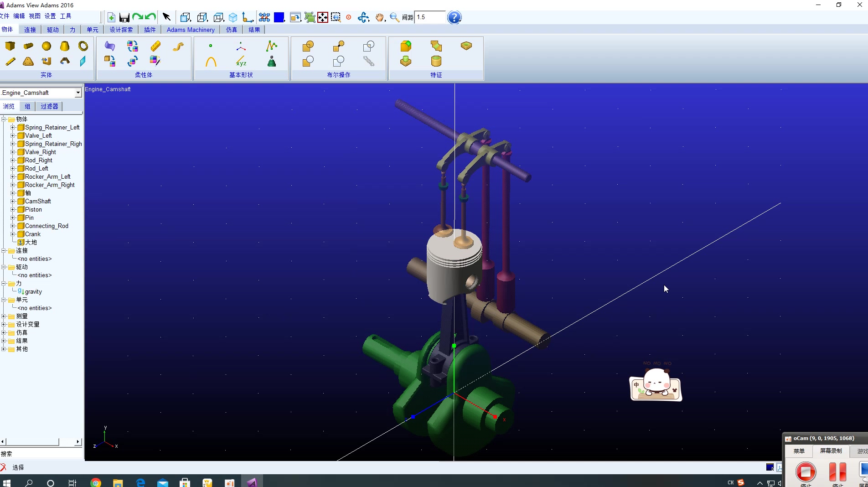Apply the Boolean merge operation
868x487 pixels.
(339, 46)
